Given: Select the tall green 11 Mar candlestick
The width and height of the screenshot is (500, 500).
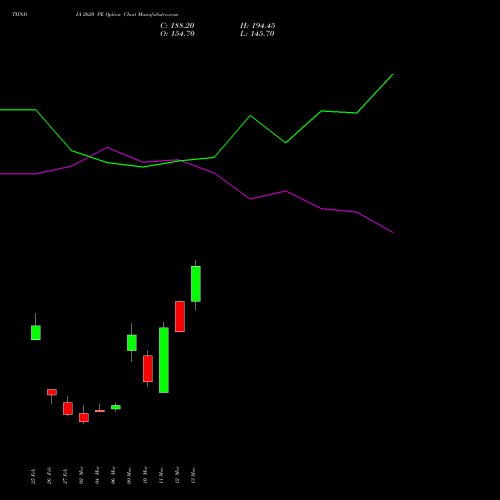Looking at the screenshot, I should coord(164,360).
